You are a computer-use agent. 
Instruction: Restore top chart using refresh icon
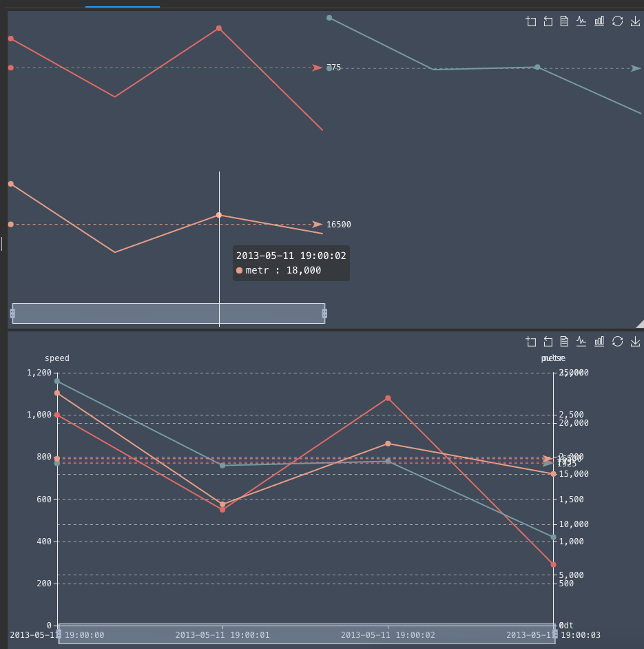[617, 21]
